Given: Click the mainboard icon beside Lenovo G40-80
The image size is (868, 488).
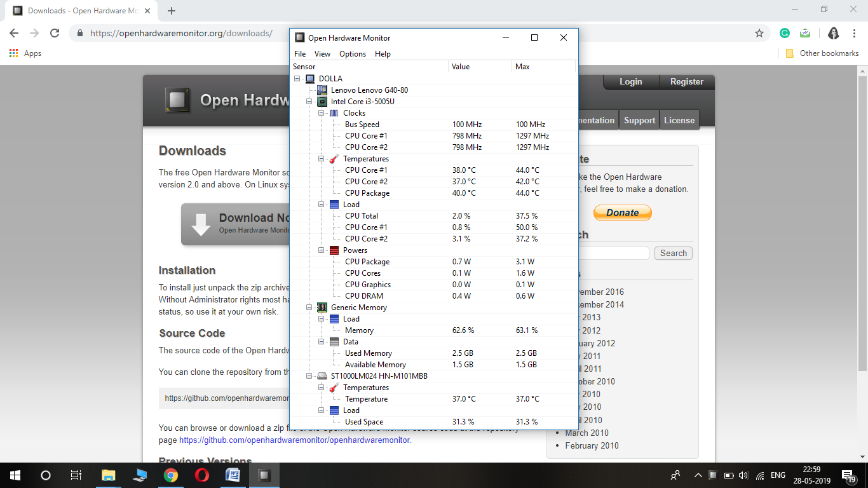Looking at the screenshot, I should (322, 90).
